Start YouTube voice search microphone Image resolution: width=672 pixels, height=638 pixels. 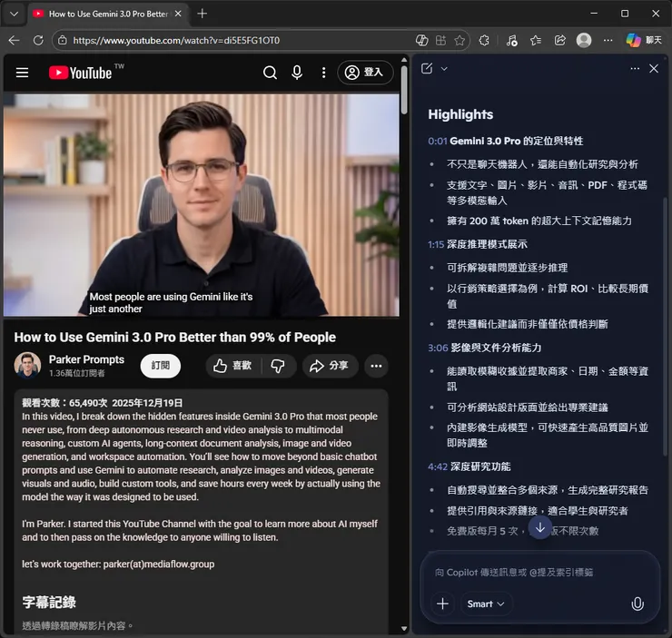297,73
